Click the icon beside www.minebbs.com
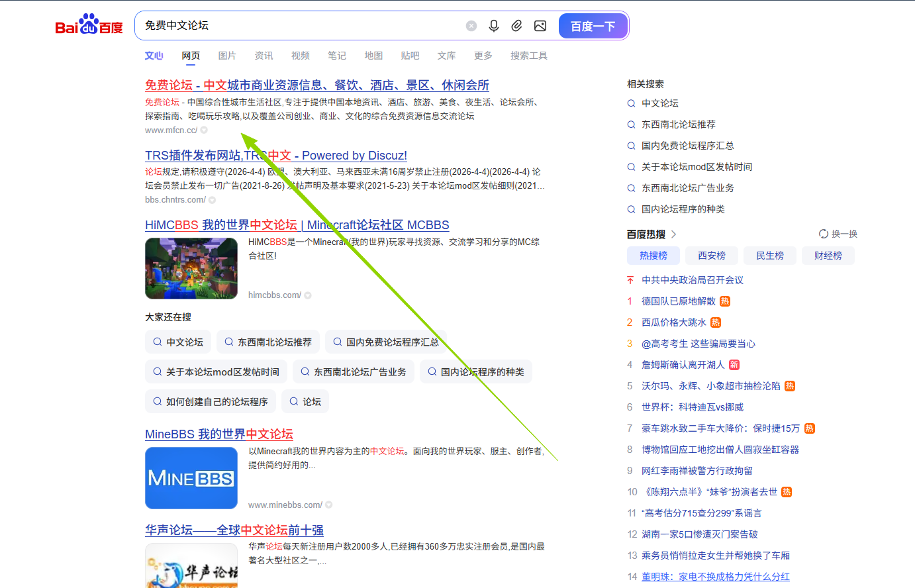Viewport: 915px width, 588px height. pos(329,505)
